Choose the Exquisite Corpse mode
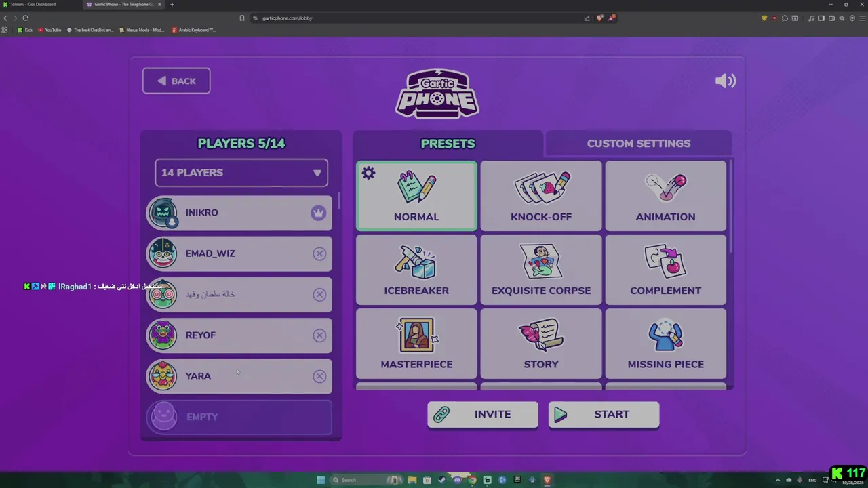Screen dimensions: 868x488 coord(541,270)
